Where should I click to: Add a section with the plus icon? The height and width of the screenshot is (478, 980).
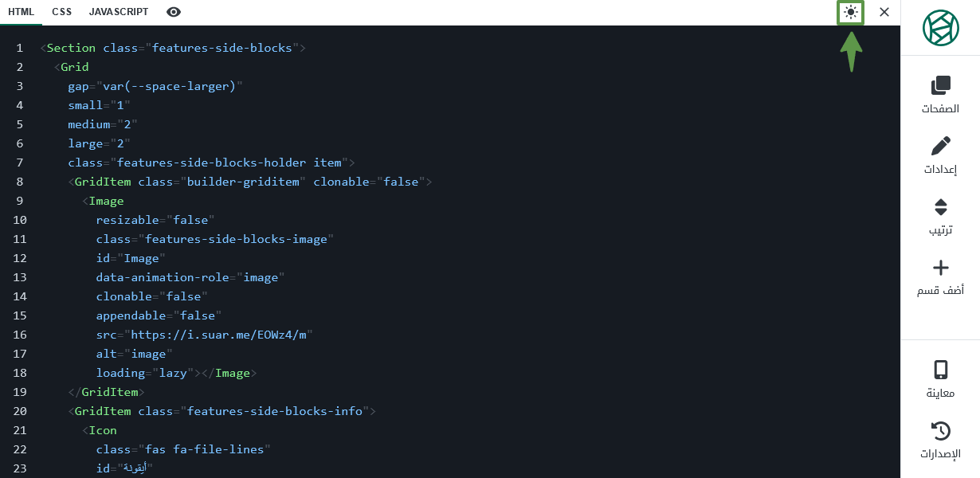940,267
